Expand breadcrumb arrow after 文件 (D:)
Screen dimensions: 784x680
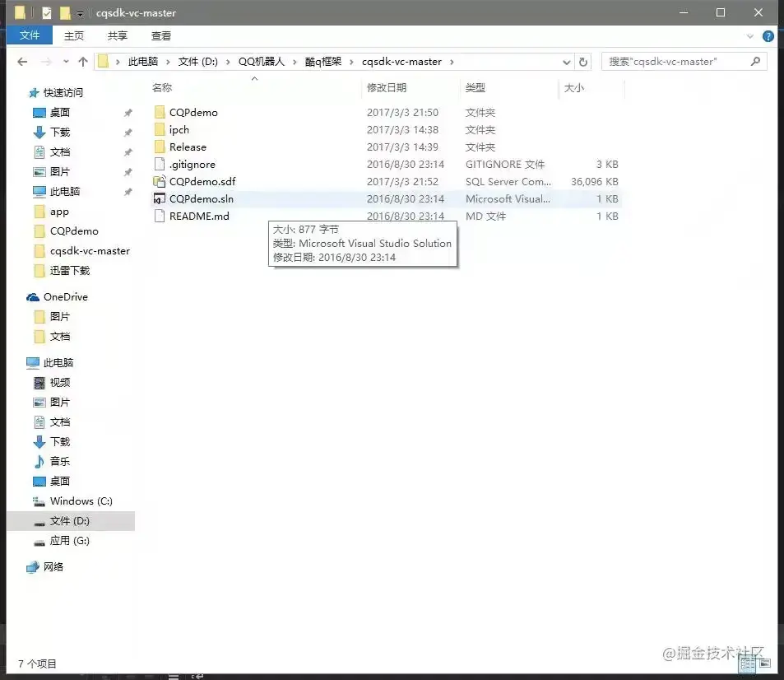228,62
